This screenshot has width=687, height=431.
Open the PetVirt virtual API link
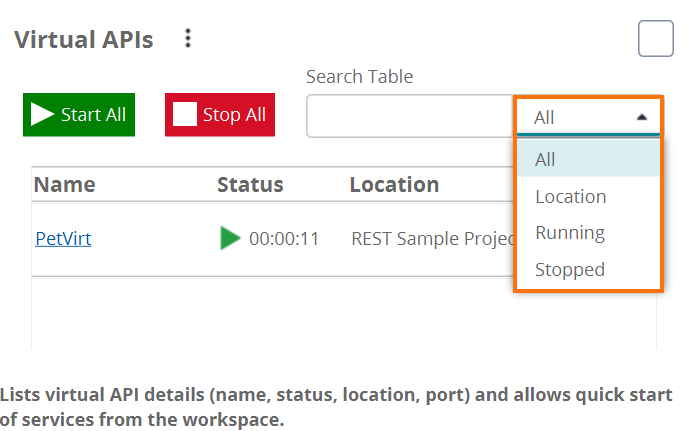[64, 239]
